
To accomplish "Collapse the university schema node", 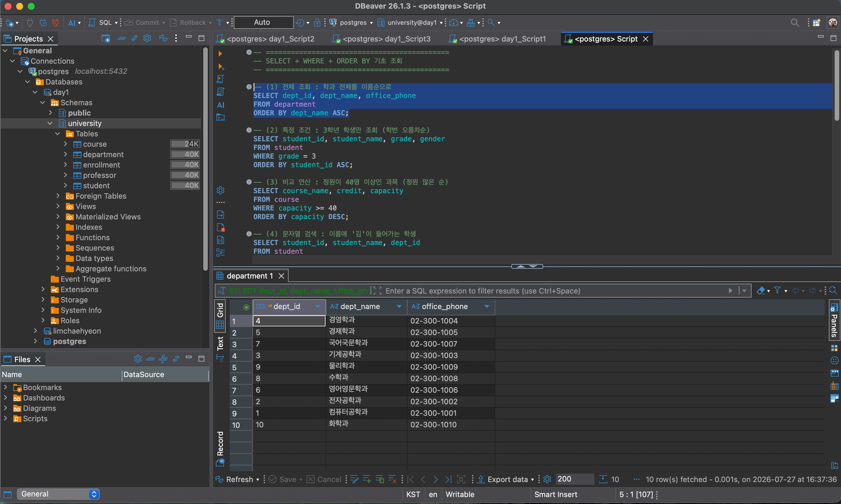I will pyautogui.click(x=50, y=123).
